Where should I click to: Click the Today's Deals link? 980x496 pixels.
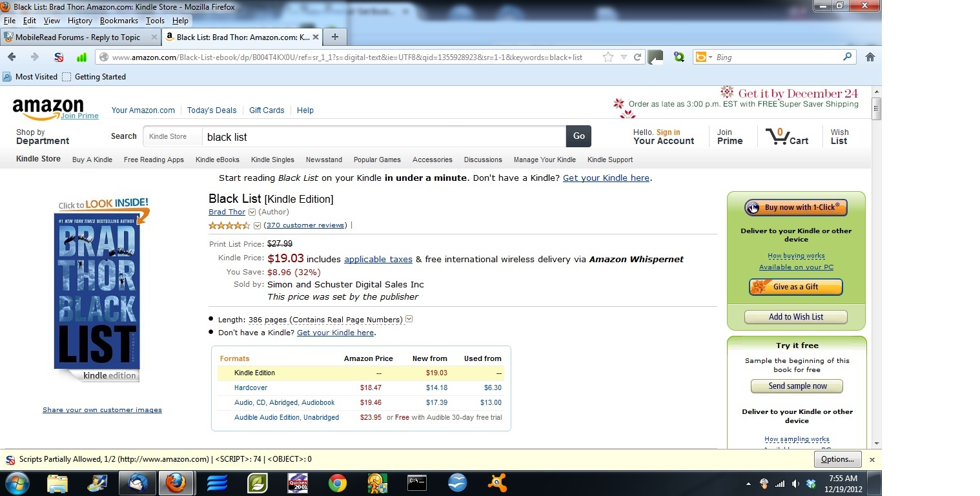tap(212, 110)
